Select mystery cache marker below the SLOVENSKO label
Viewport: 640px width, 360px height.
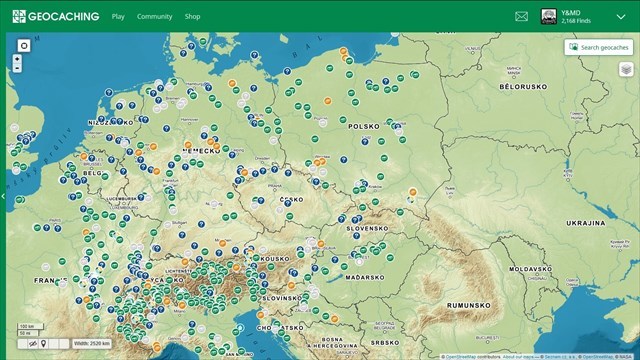click(x=356, y=236)
